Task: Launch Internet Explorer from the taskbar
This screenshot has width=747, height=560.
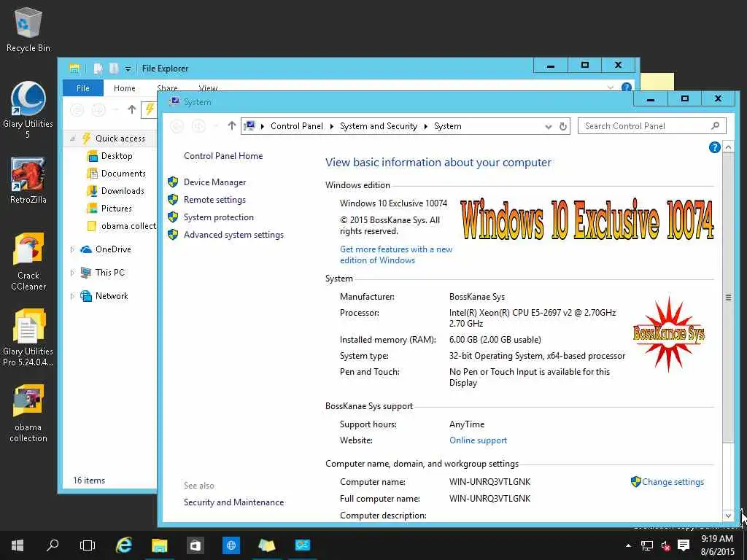Action: pos(124,545)
